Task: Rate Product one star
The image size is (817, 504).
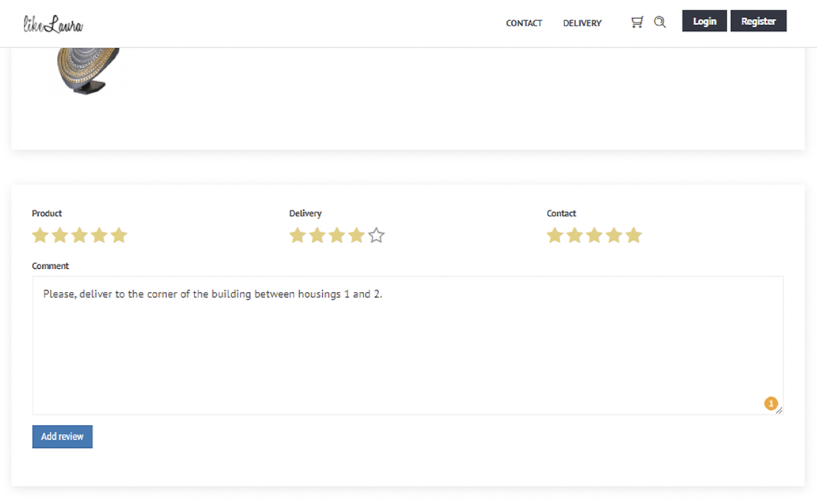Action: pyautogui.click(x=40, y=235)
